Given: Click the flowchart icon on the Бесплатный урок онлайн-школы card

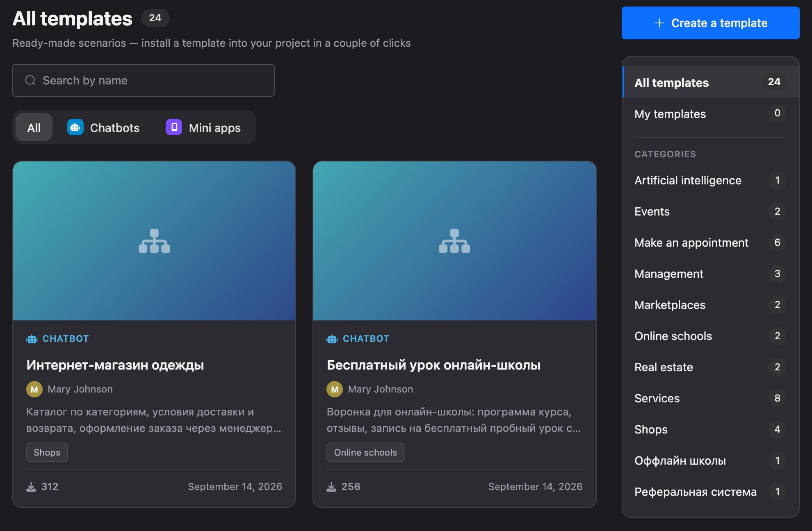Looking at the screenshot, I should [x=454, y=241].
